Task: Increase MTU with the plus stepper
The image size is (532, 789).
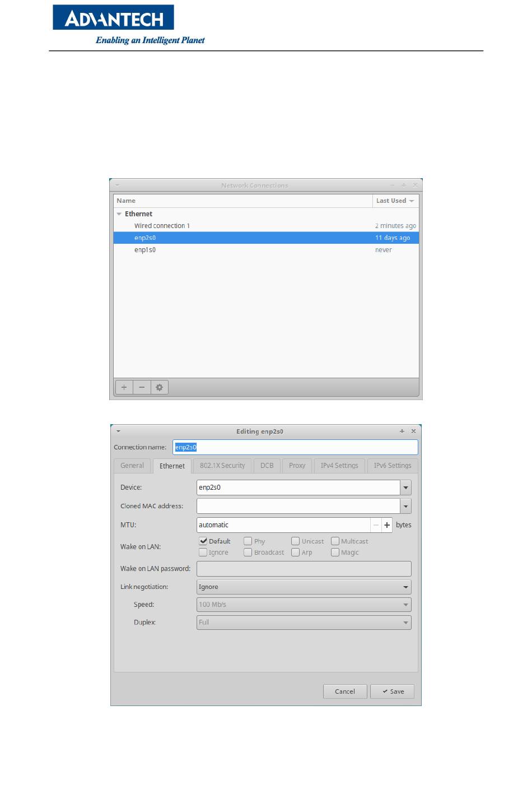Action: click(x=387, y=525)
